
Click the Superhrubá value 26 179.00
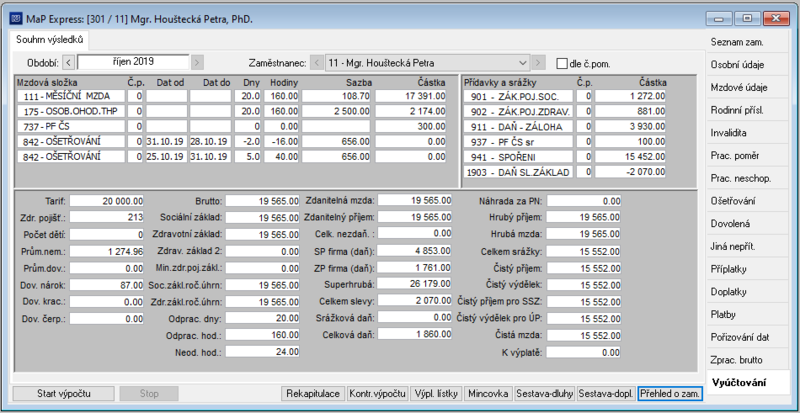click(414, 283)
